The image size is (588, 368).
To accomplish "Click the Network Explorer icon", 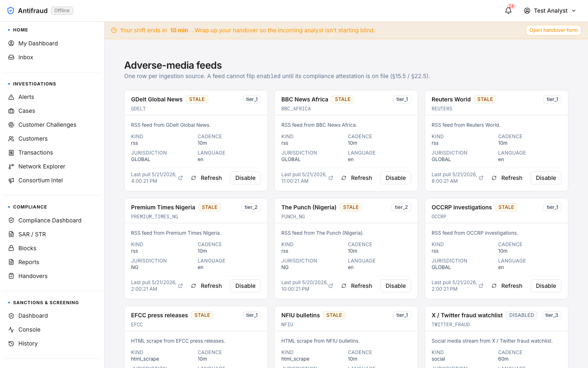I will click(x=11, y=166).
